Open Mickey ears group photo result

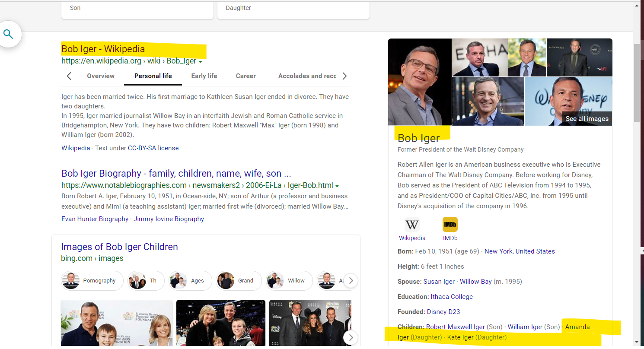coord(310,323)
